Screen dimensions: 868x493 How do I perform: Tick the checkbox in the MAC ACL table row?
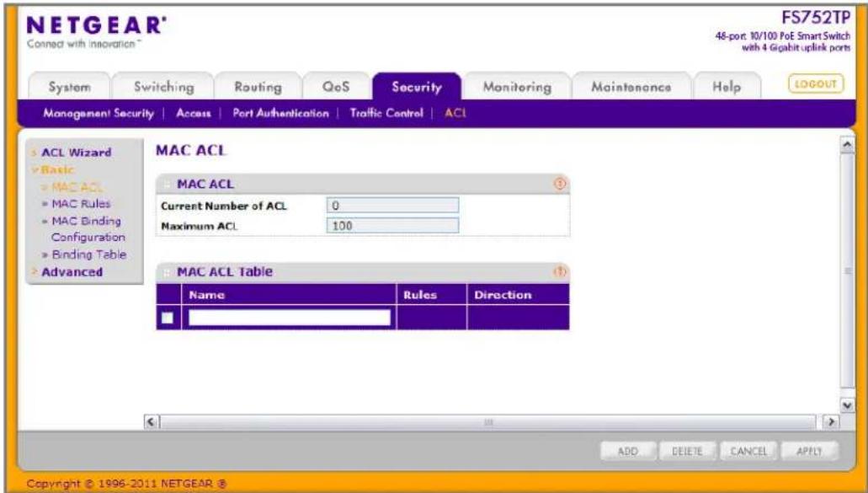[168, 318]
